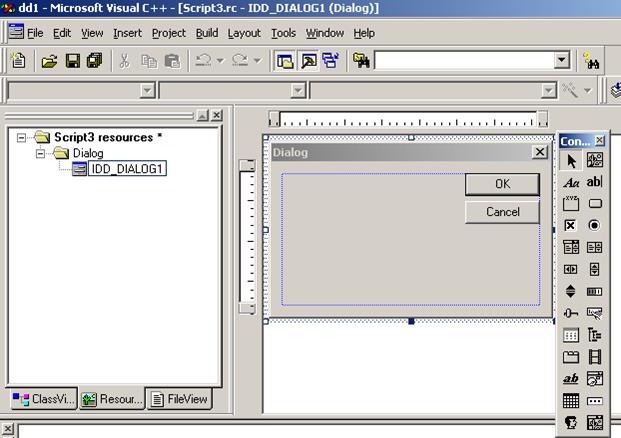
Task: Open the Build menu
Action: (x=207, y=33)
